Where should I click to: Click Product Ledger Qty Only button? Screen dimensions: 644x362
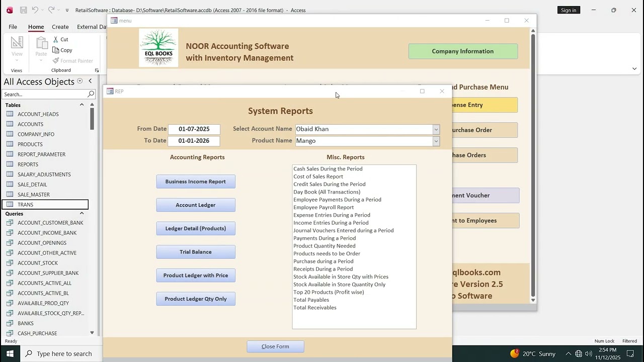[x=196, y=299]
